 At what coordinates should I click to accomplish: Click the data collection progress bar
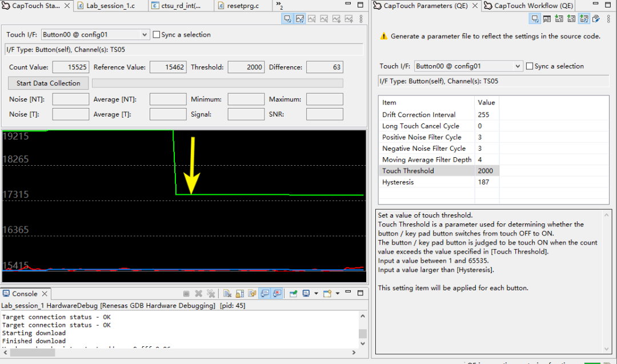click(218, 83)
